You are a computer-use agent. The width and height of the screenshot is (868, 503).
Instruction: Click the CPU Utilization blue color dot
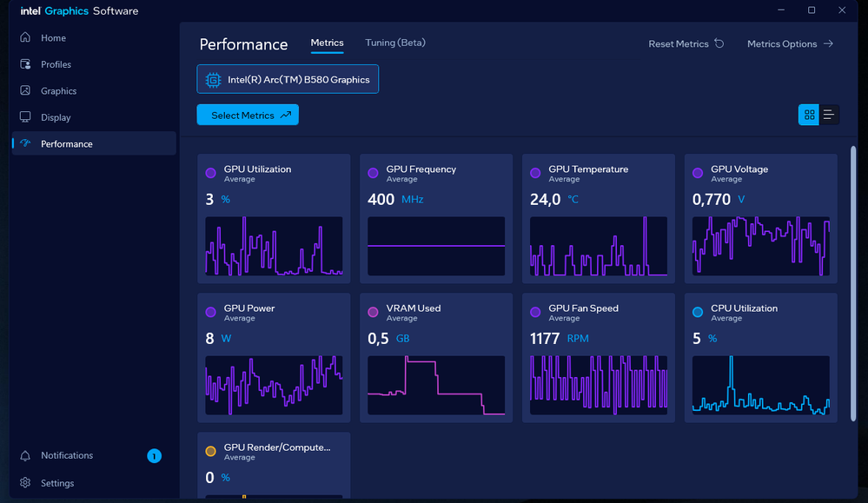[x=698, y=312]
